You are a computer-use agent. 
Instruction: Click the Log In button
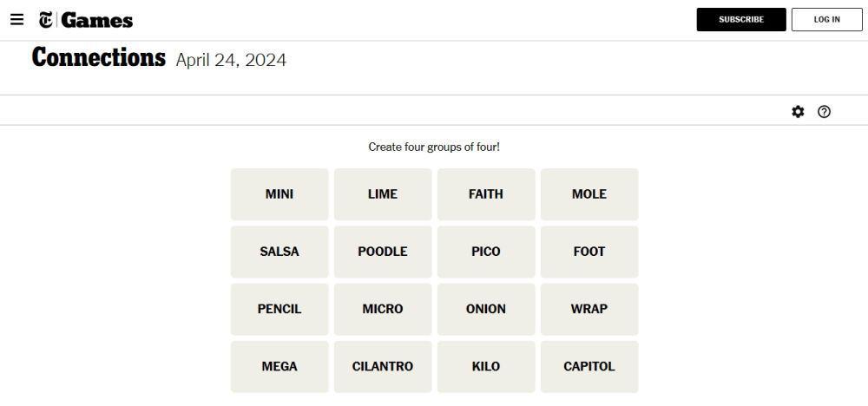[x=827, y=19]
